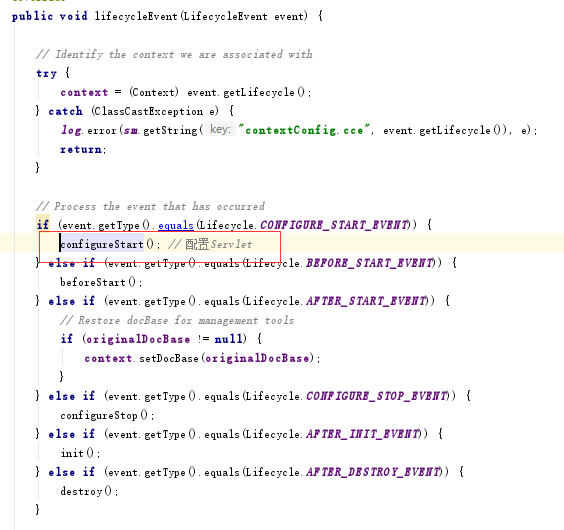The image size is (564, 530).
Task: Follow the underlined 'equals' method link
Action: click(176, 226)
